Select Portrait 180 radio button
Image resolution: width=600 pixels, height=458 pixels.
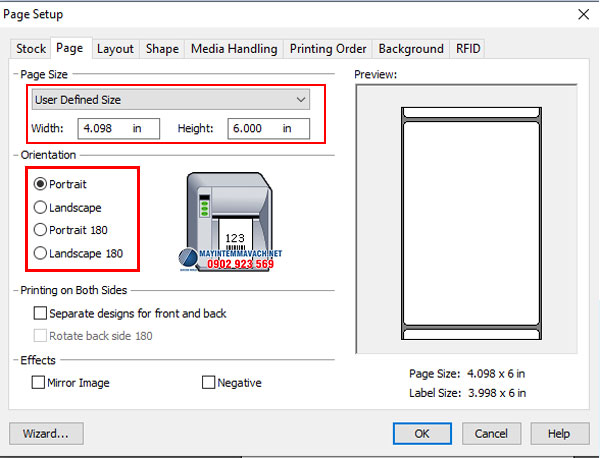[x=41, y=230]
